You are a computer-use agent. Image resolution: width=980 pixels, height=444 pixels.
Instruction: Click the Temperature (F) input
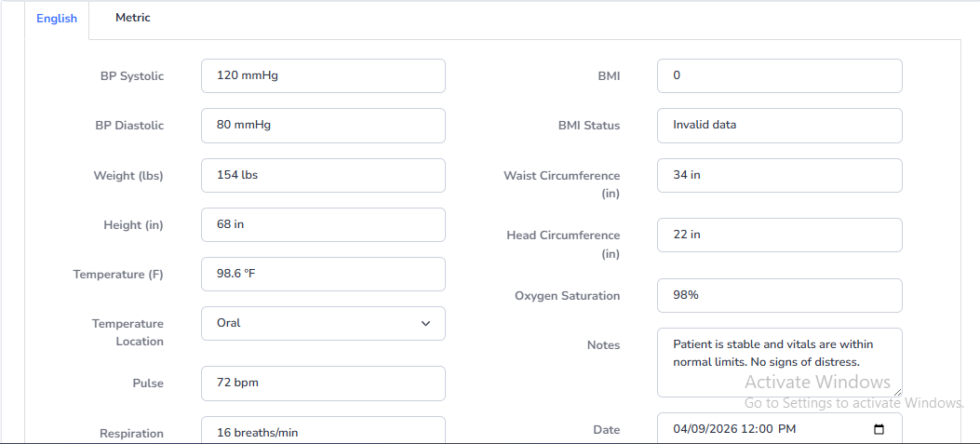[323, 274]
